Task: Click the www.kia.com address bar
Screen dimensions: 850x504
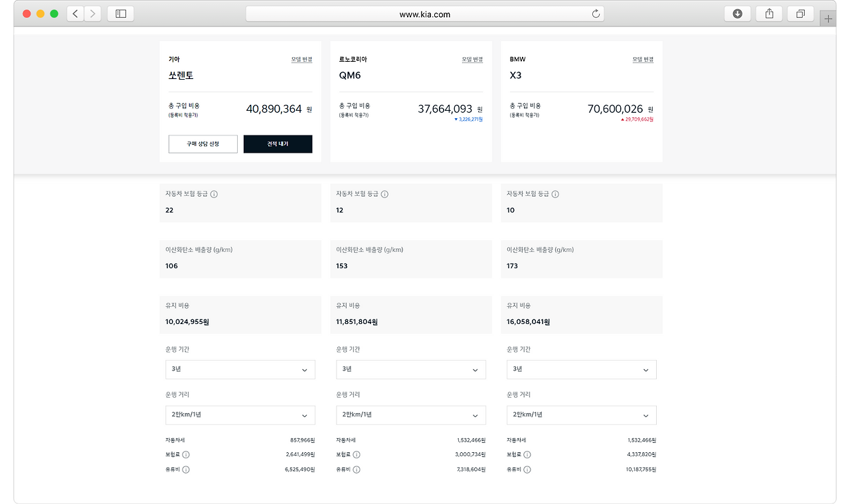Action: point(425,14)
